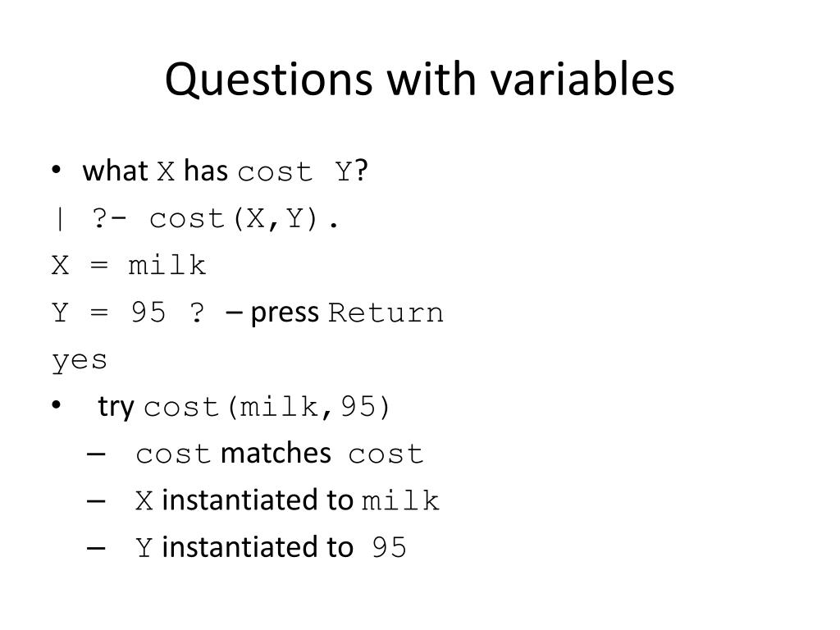Click the word variables in the title
The image size is (840, 630).
(583, 80)
